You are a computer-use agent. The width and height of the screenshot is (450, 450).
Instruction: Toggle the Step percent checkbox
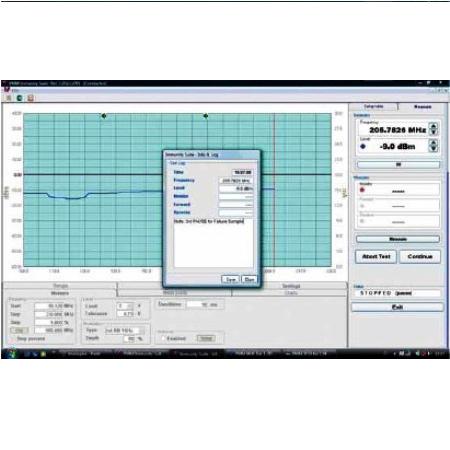[x=13, y=339]
